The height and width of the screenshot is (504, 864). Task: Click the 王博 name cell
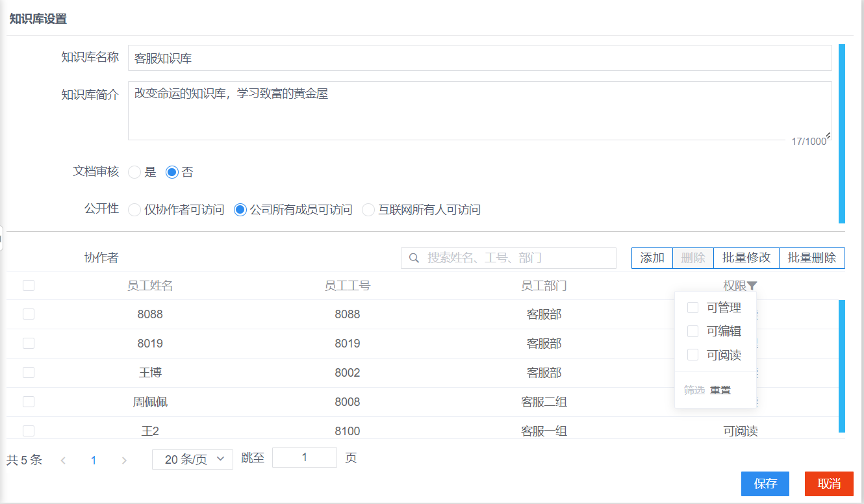[x=150, y=373]
